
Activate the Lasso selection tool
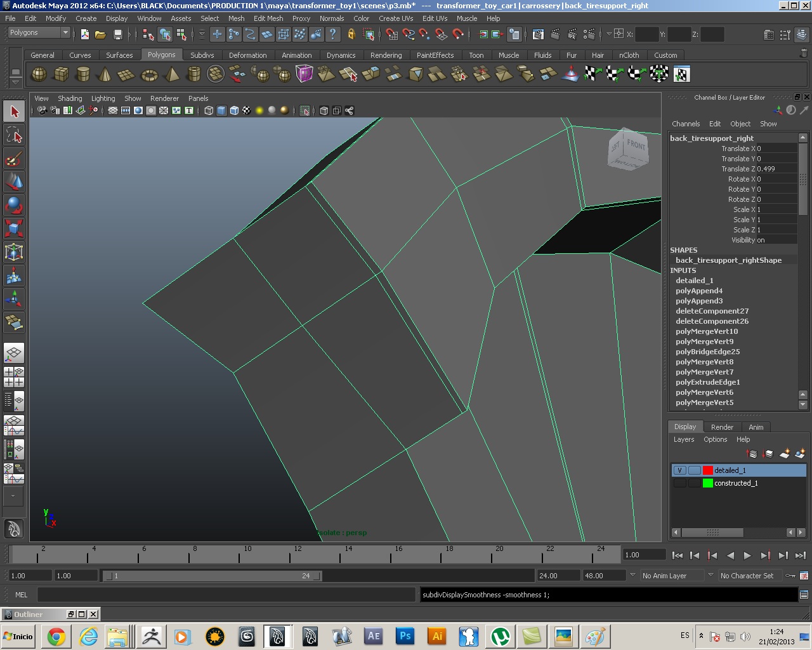coord(14,135)
